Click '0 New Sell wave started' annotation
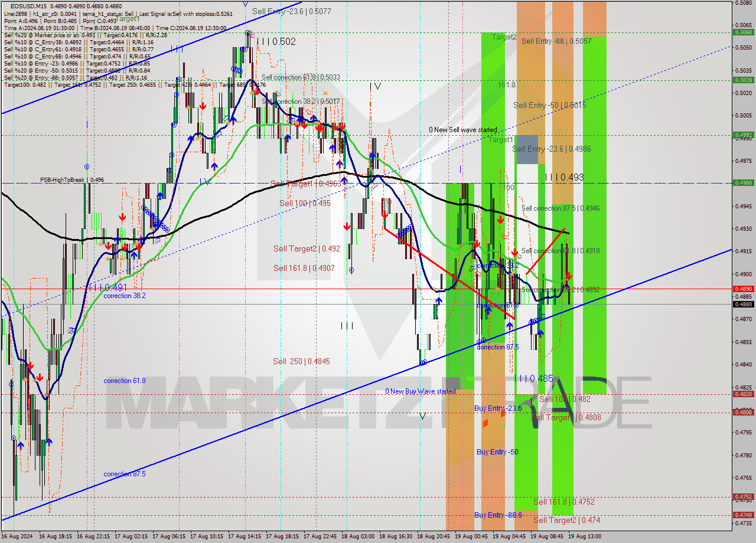 [463, 130]
